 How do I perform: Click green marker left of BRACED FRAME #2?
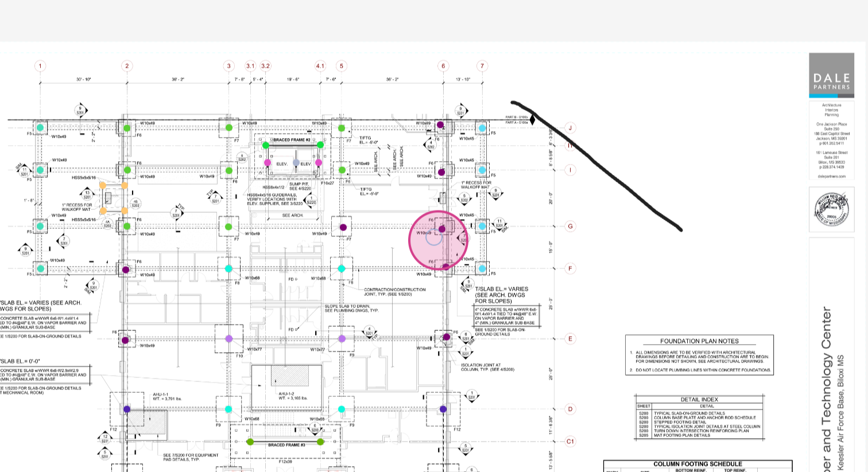pyautogui.click(x=266, y=145)
